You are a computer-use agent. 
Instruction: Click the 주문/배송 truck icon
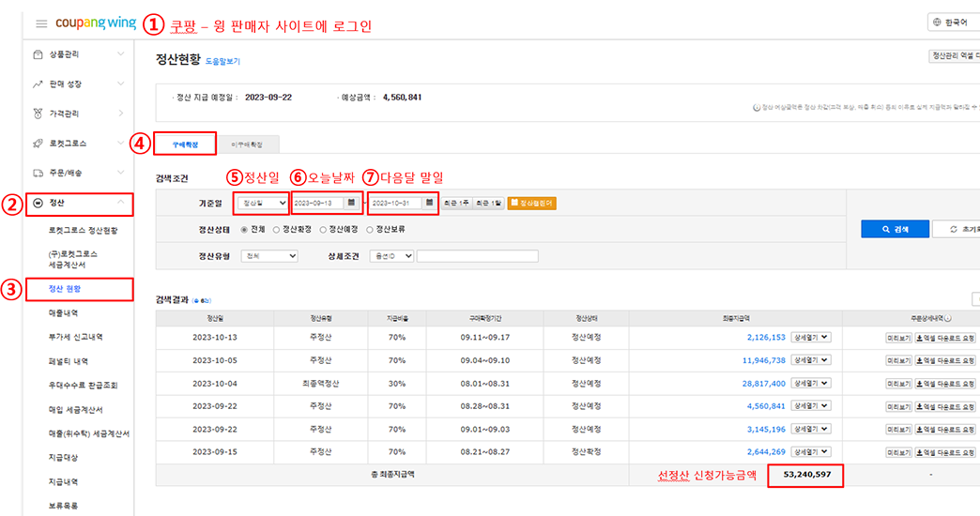click(x=38, y=173)
